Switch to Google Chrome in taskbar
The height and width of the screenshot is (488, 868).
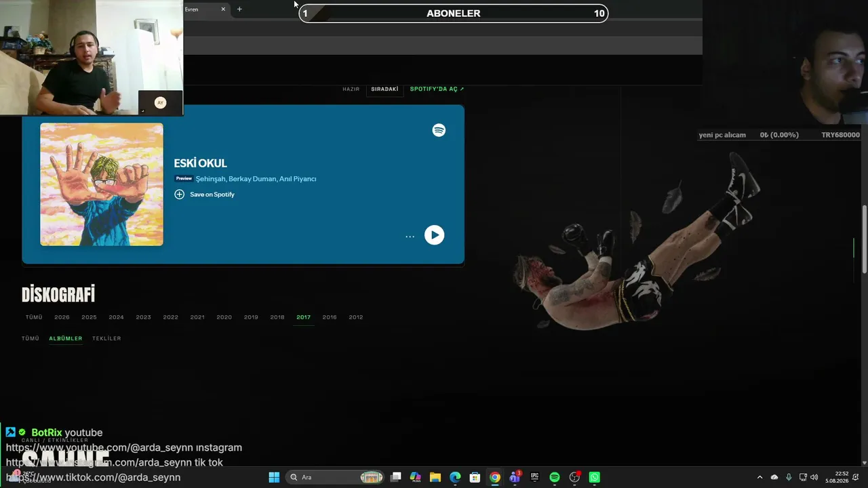pyautogui.click(x=495, y=477)
